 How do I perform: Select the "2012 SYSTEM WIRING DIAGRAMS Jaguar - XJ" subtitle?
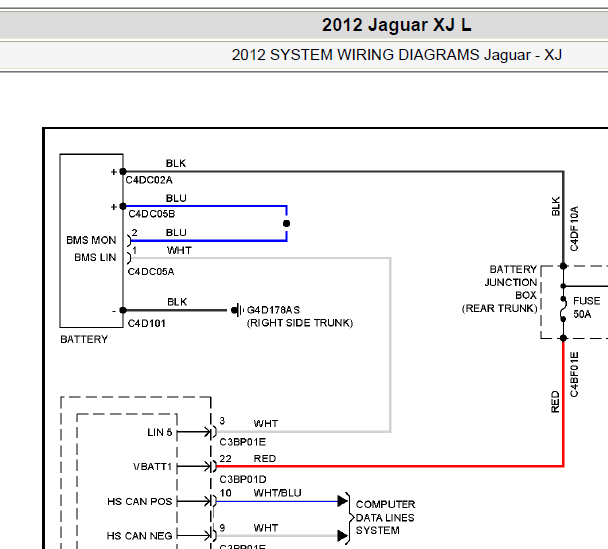coord(396,55)
